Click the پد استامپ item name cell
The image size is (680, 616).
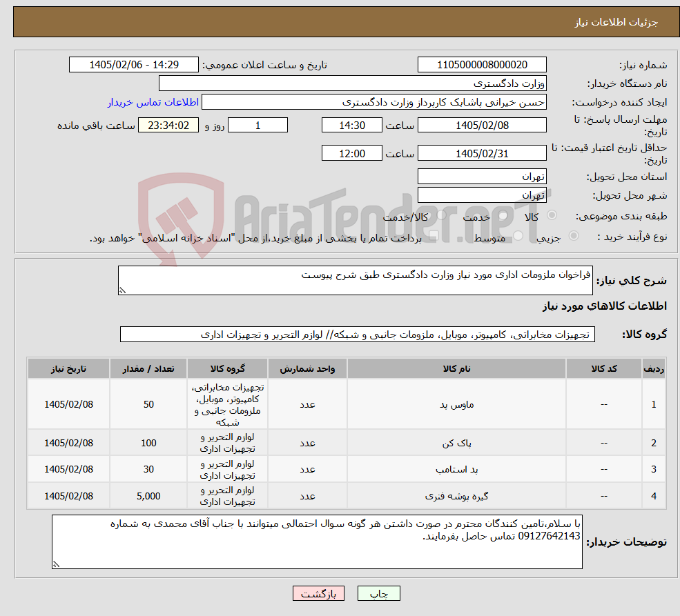click(x=456, y=469)
